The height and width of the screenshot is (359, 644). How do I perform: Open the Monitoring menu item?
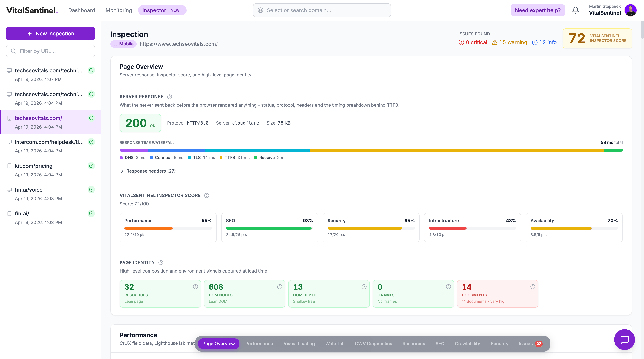tap(119, 10)
